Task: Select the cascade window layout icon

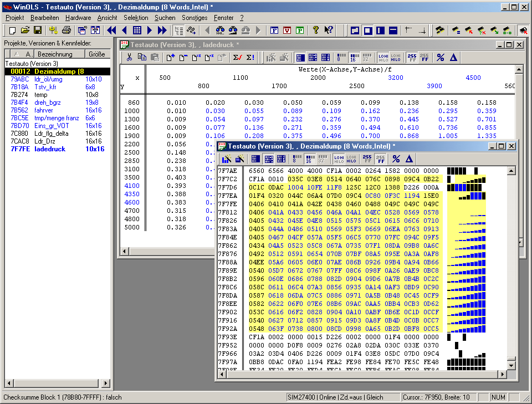Action: click(x=355, y=30)
